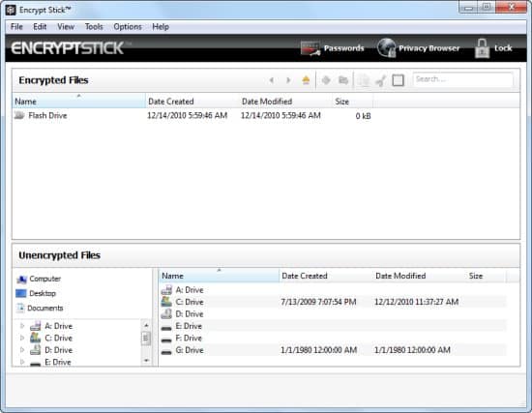Go back in Encrypted Files

click(272, 80)
